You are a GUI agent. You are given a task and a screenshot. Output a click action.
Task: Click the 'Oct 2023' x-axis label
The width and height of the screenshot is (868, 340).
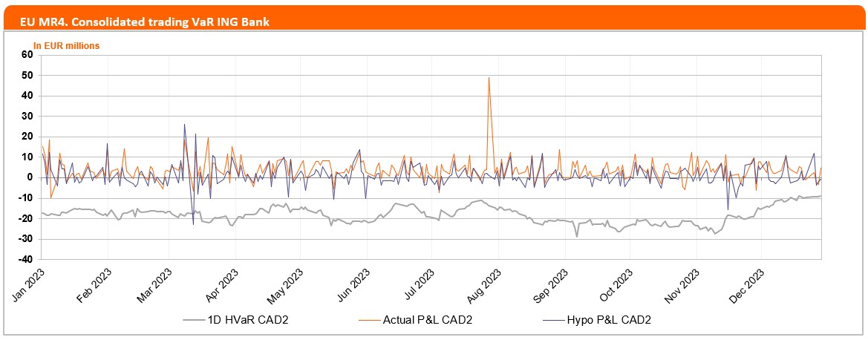[618, 285]
